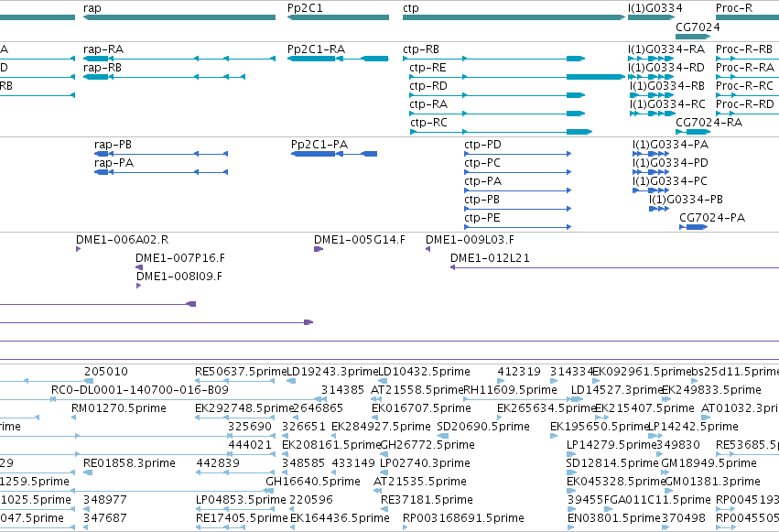
Task: Click the Proc-R-RD transcript label
Action: point(745,104)
